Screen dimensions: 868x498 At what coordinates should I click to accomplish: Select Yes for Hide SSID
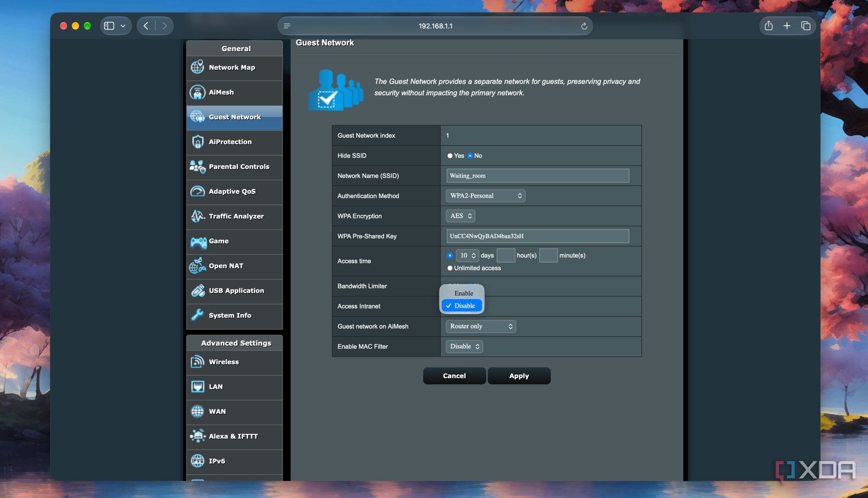coord(450,156)
